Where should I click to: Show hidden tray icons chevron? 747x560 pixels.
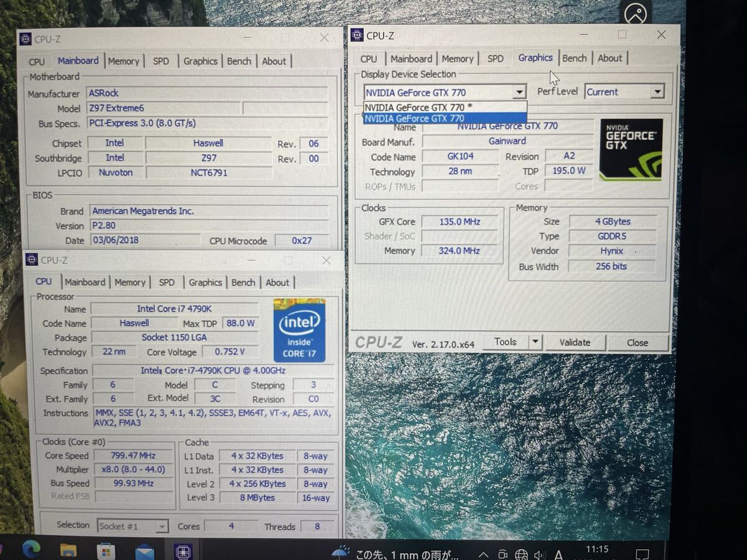click(x=483, y=554)
